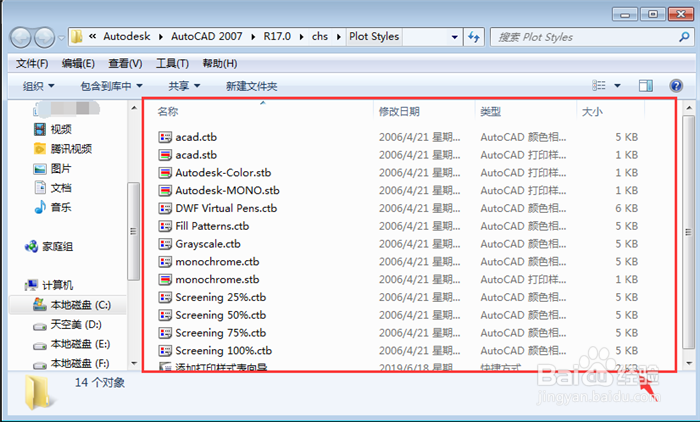Open the 工具(T) menu
700x422 pixels.
click(172, 64)
